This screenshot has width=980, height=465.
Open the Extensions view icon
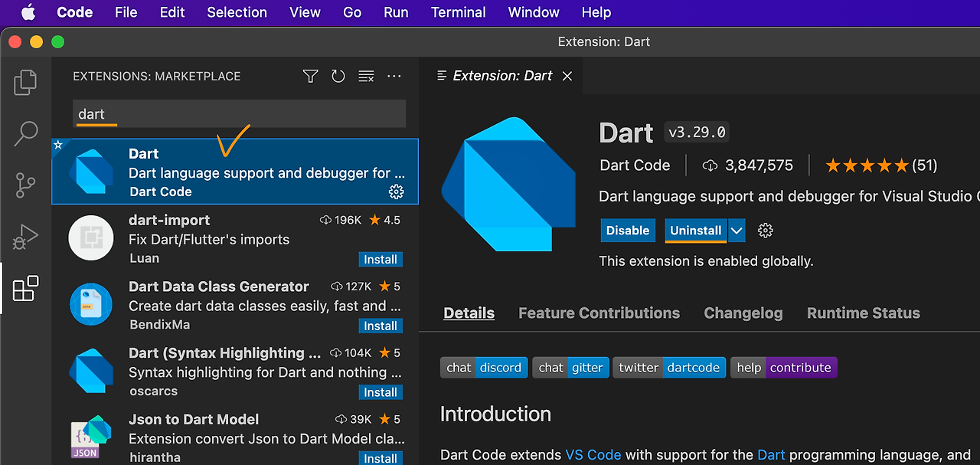(25, 288)
